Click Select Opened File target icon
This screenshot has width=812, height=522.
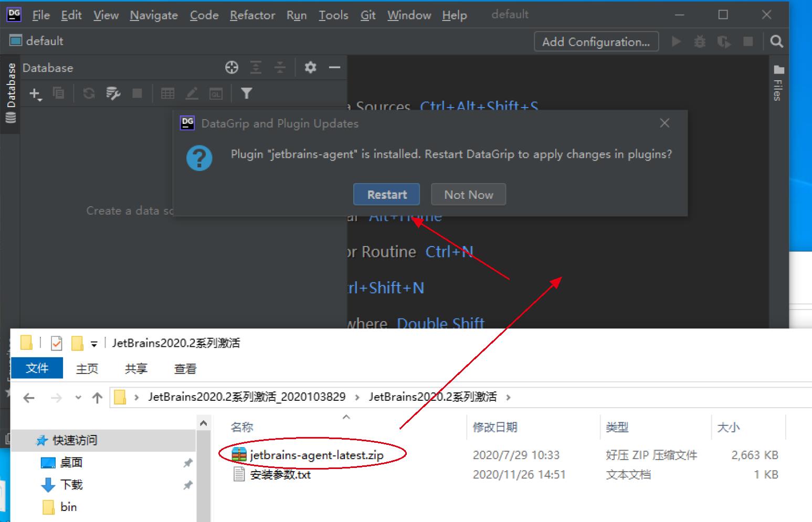[231, 67]
